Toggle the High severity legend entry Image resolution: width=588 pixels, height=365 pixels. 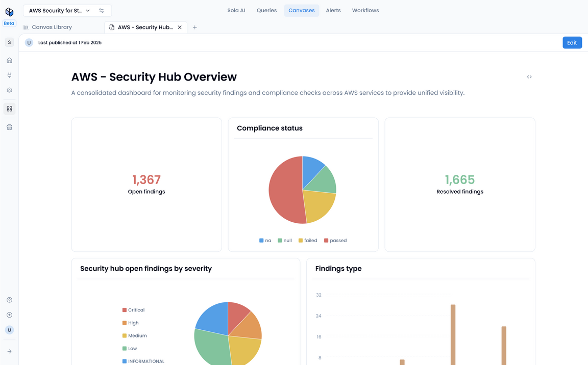pos(131,323)
